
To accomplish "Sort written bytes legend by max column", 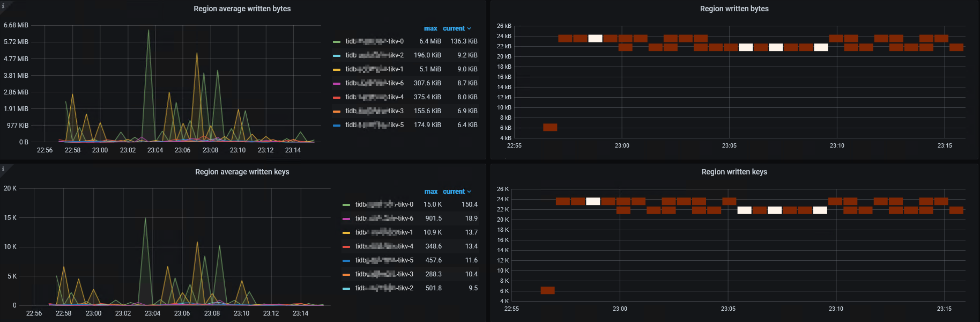I will [x=430, y=28].
